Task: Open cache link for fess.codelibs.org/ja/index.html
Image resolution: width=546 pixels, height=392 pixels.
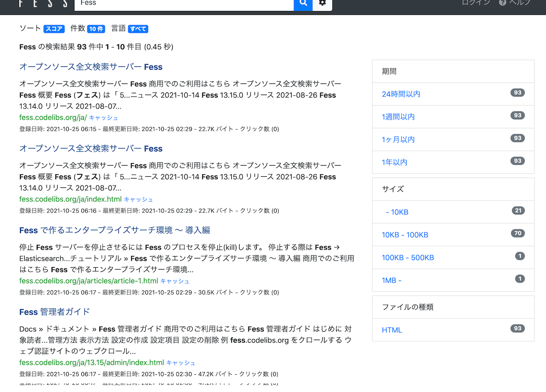Action: point(138,199)
